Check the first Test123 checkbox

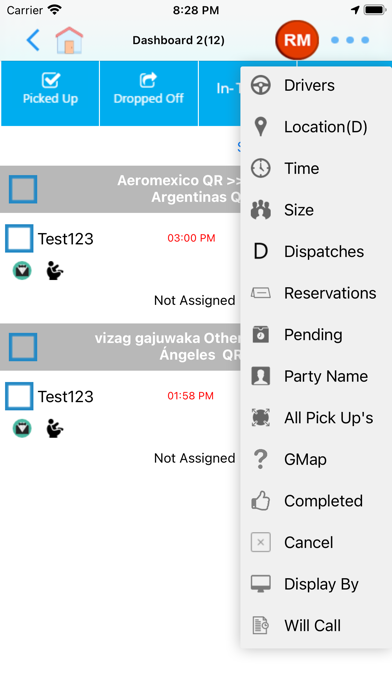pos(19,238)
